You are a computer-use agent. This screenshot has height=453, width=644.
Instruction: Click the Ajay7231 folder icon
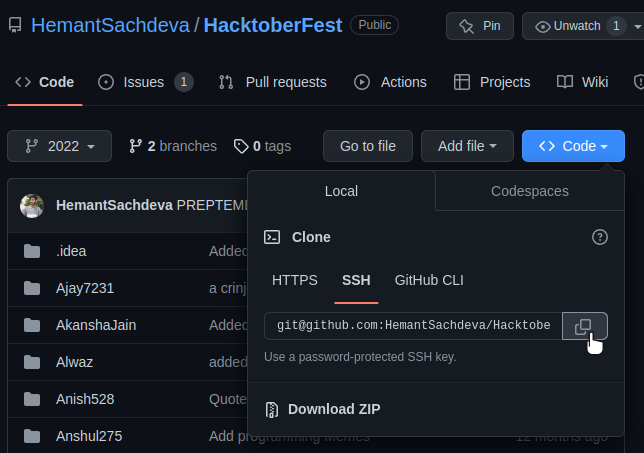point(32,288)
